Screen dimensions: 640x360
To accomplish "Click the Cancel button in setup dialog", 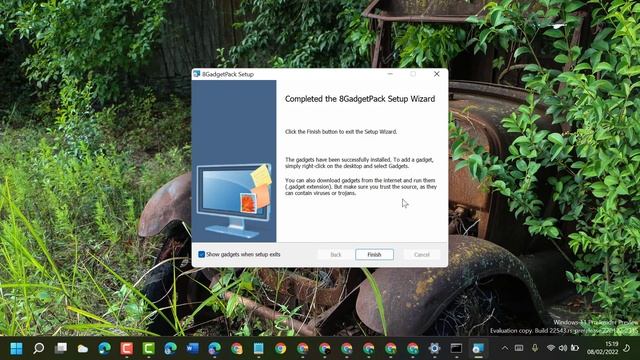I will pyautogui.click(x=422, y=254).
